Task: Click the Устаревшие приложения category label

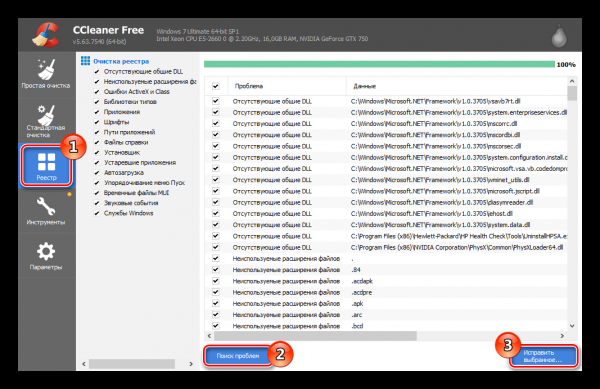Action: (x=140, y=163)
